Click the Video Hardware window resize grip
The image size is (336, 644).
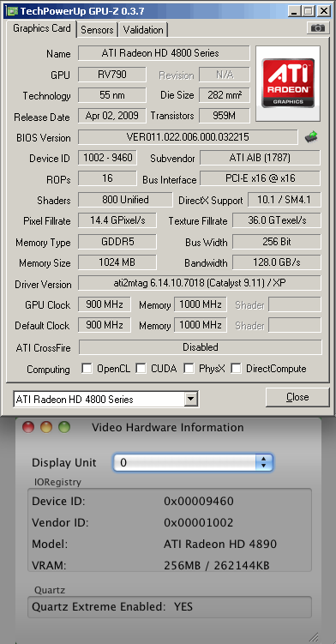point(314,636)
